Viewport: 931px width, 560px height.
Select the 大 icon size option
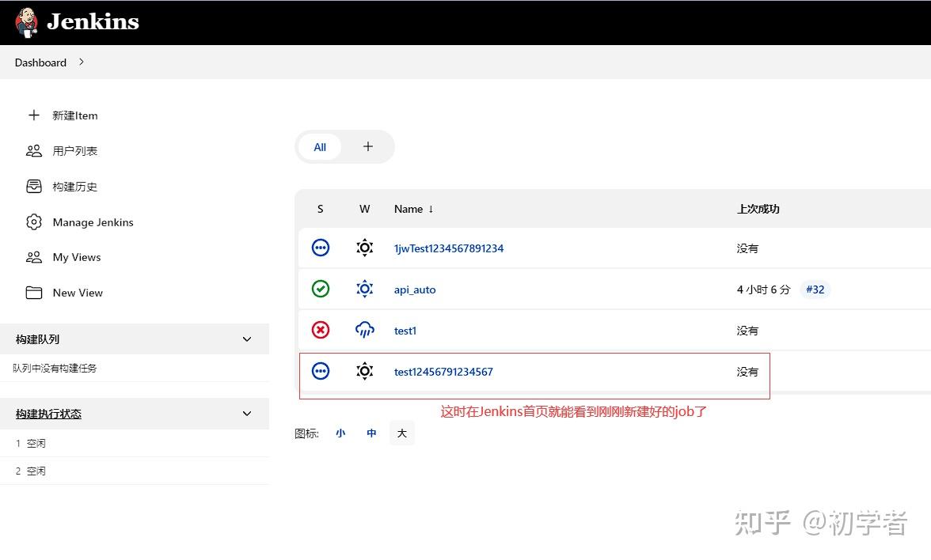[x=401, y=433]
